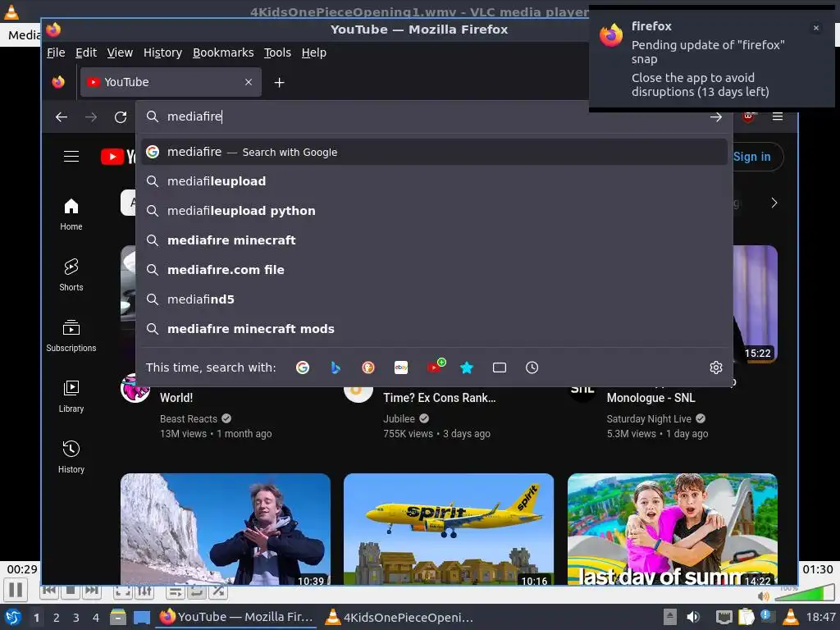840x630 pixels.
Task: Open View menu in Firefox
Action: tap(120, 52)
